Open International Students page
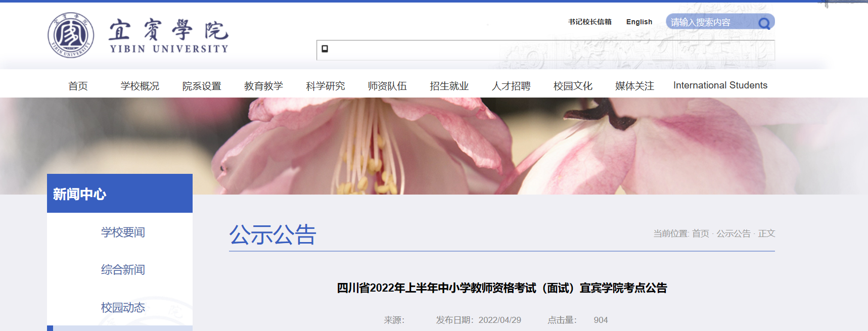Viewport: 868px width, 331px height. click(x=720, y=85)
